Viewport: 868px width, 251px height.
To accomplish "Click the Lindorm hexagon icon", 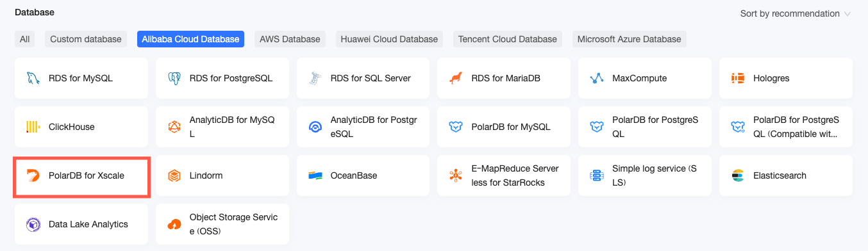I will tap(174, 175).
